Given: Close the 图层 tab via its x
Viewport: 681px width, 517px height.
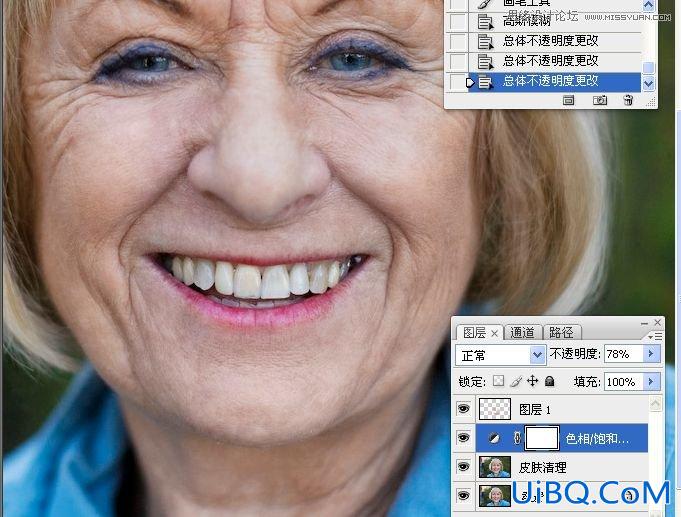Looking at the screenshot, I should 494,333.
